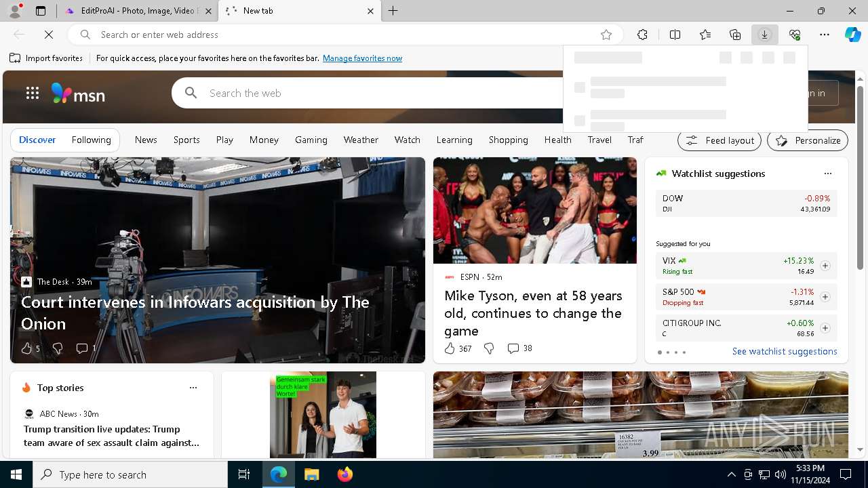Select the Following tab
The image size is (868, 488).
pyautogui.click(x=91, y=140)
